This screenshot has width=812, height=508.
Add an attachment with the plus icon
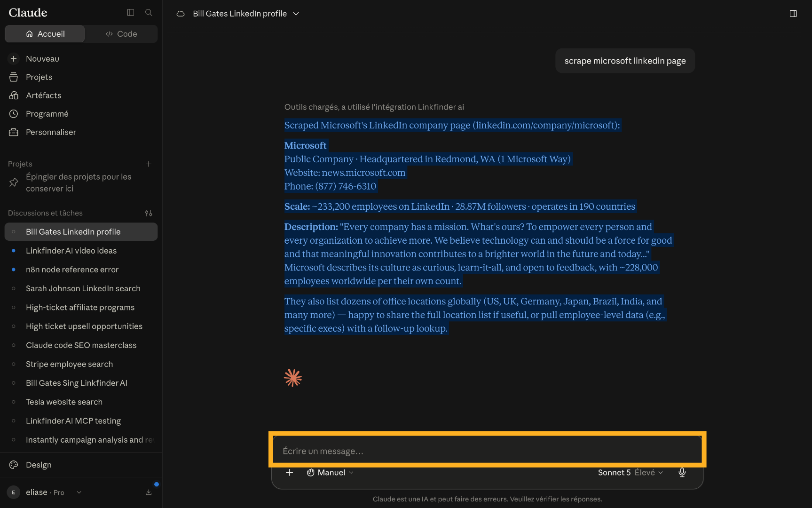pos(290,472)
